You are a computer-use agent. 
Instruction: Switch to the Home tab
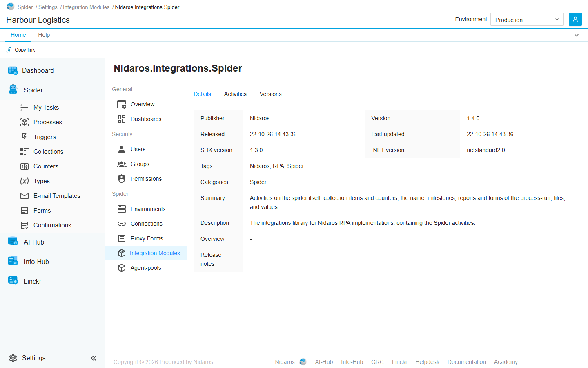pos(18,35)
